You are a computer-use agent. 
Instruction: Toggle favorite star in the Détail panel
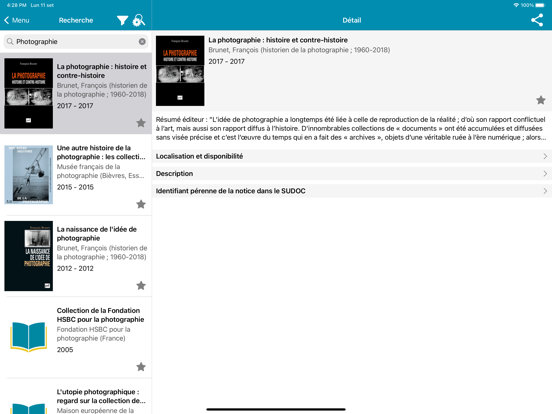click(x=541, y=100)
